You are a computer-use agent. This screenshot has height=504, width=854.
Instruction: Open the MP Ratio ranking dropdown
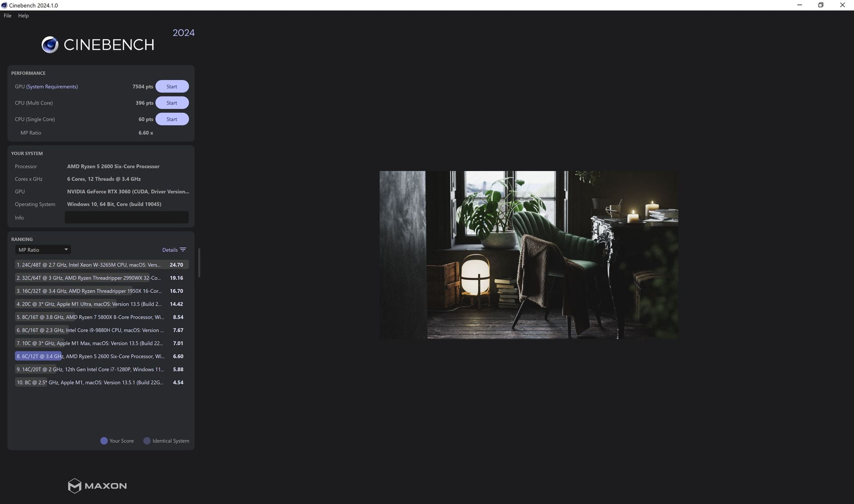[x=43, y=250]
